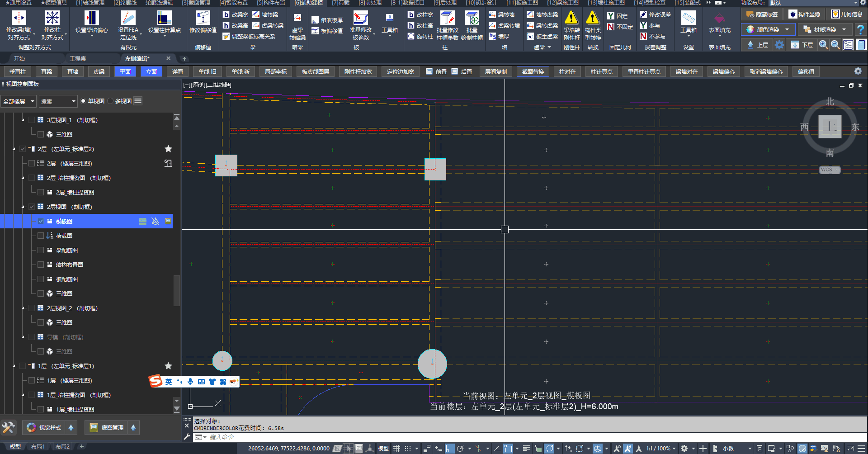Open the 批量绘制柱帽 tool

(x=472, y=18)
